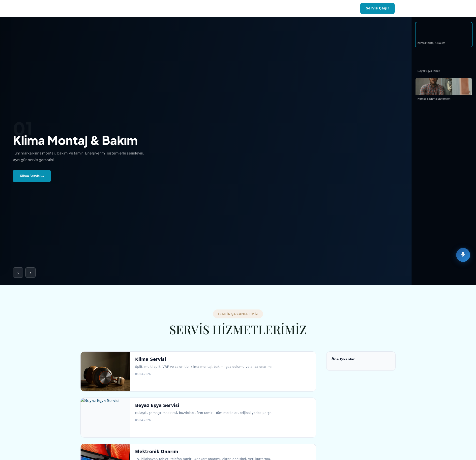Viewport: 476px width, 460px height.
Task: Click the broken Beyaz Eşya Servisi image
Action: (105, 418)
